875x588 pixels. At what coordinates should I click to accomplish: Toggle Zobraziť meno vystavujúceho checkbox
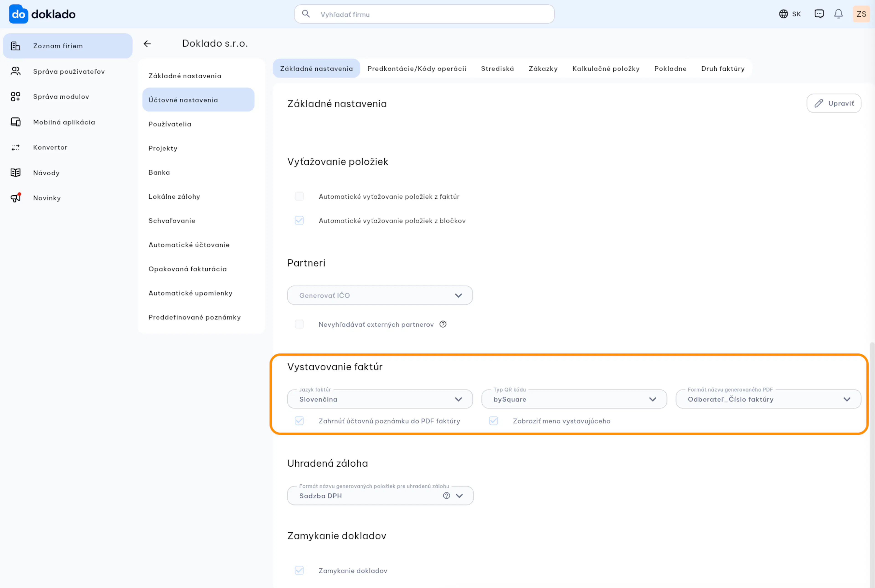tap(494, 421)
